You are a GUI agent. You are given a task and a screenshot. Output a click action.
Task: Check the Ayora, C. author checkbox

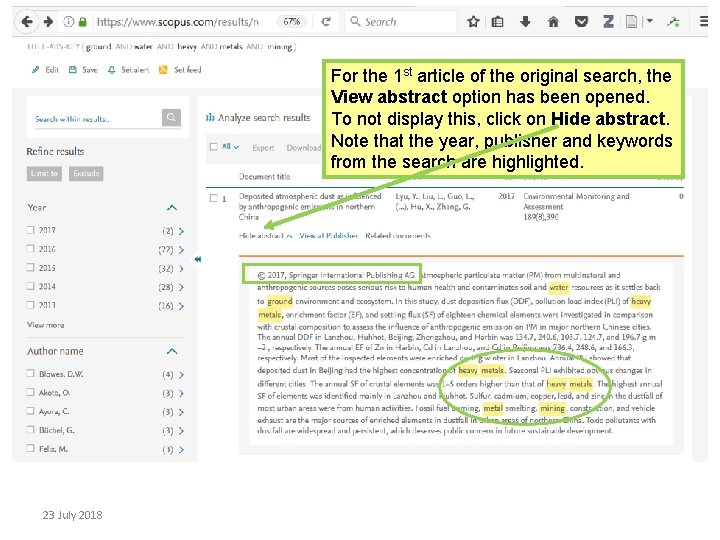click(30, 411)
